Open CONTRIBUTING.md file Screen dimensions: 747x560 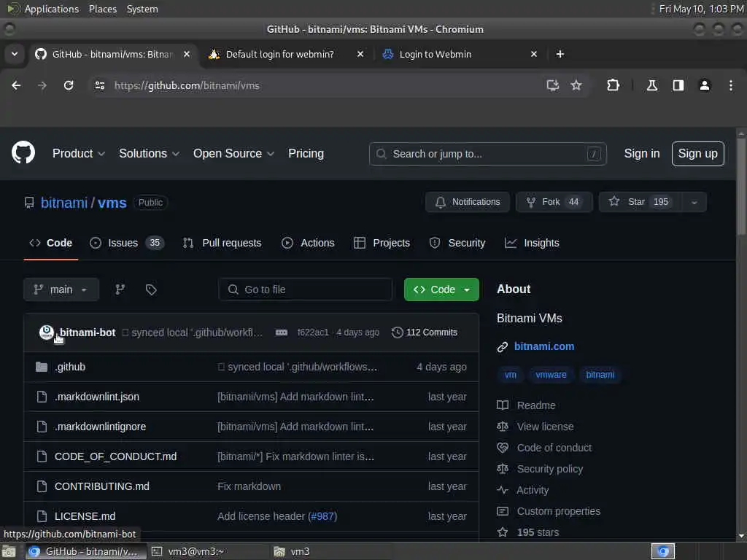pos(102,486)
